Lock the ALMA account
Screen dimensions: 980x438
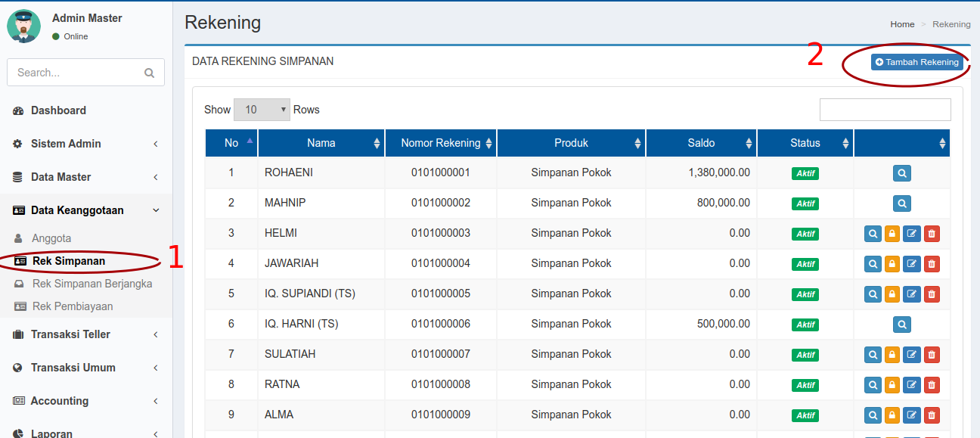click(x=892, y=415)
